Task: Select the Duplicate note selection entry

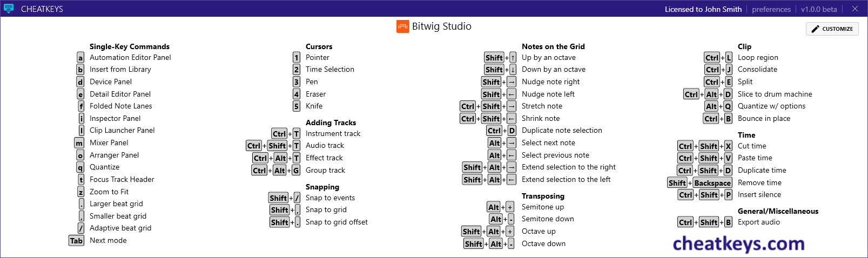Action: [562, 131]
